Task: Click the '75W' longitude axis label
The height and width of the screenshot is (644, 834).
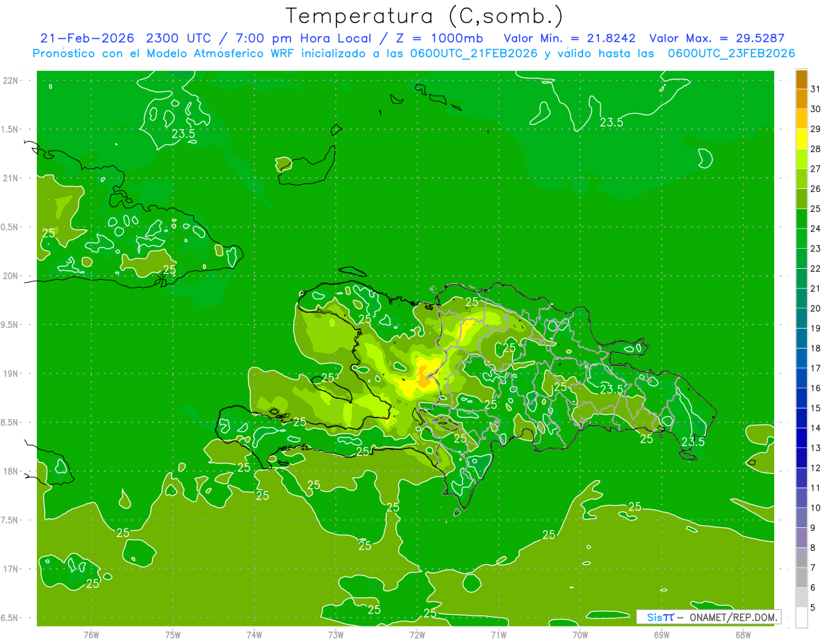Action: point(173,635)
